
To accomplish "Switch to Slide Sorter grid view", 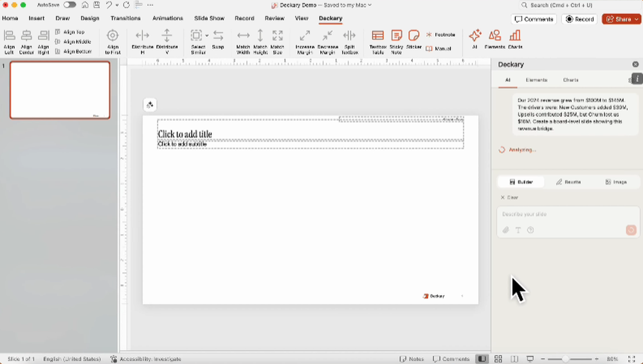I will [498, 359].
